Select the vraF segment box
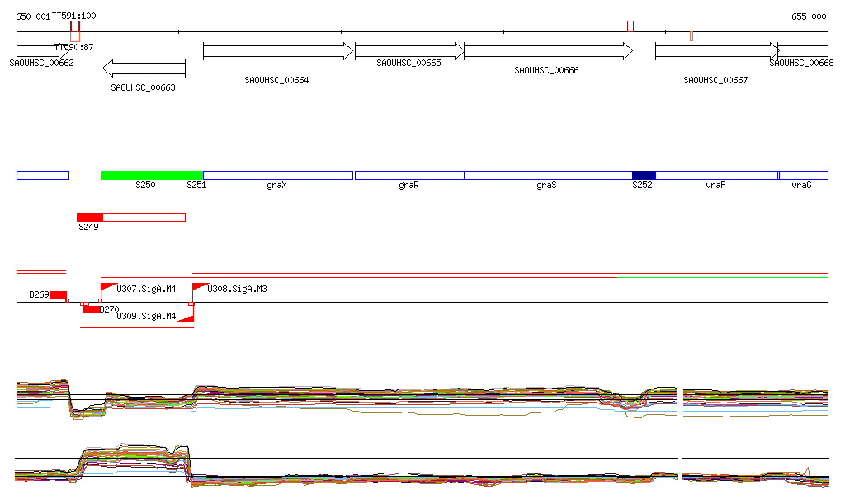This screenshot has height=504, width=845. point(716,175)
